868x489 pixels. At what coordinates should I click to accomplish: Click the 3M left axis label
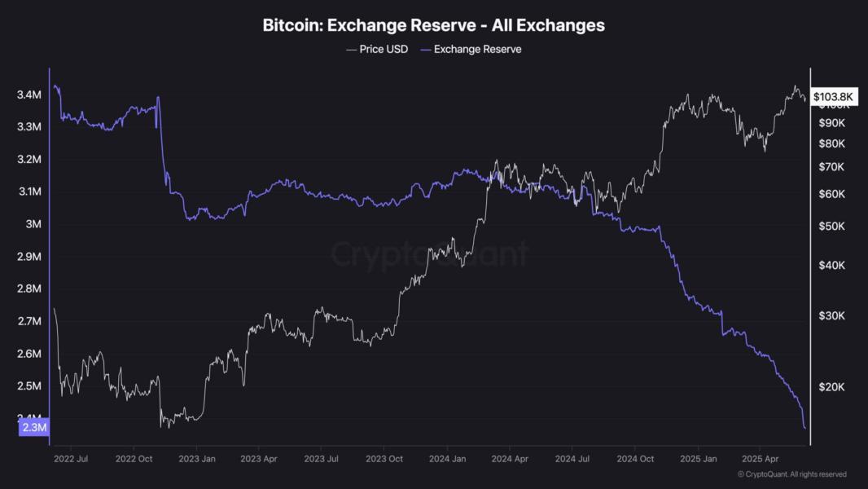coord(33,224)
